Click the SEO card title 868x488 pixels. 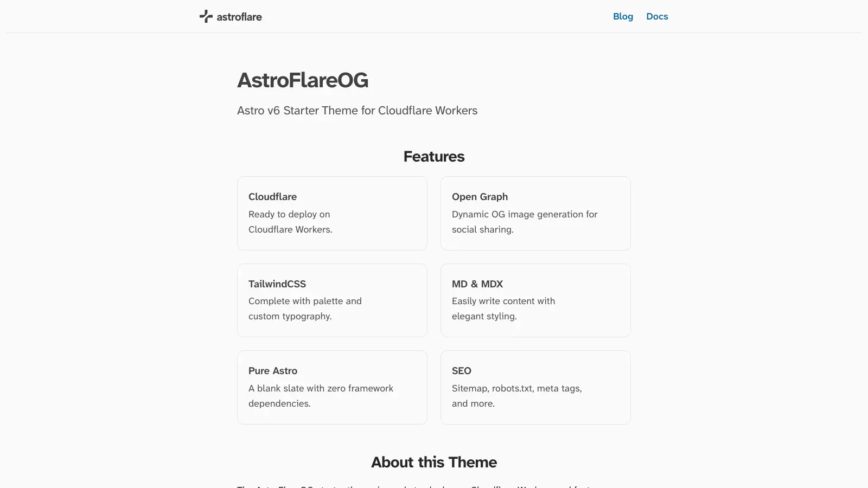pyautogui.click(x=462, y=371)
